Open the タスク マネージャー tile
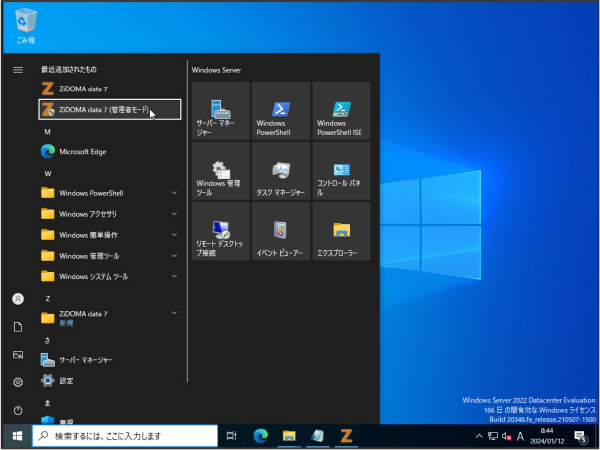 click(281, 171)
